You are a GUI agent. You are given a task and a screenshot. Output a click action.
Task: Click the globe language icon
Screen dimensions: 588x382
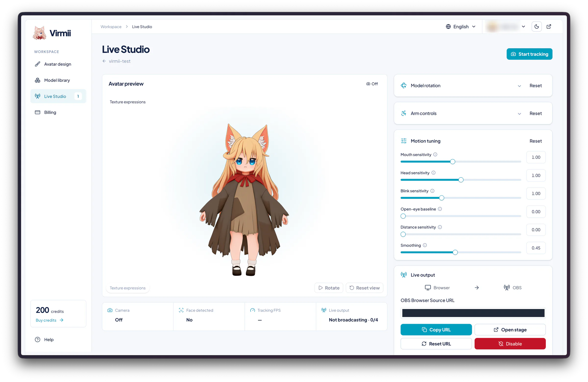pyautogui.click(x=448, y=26)
